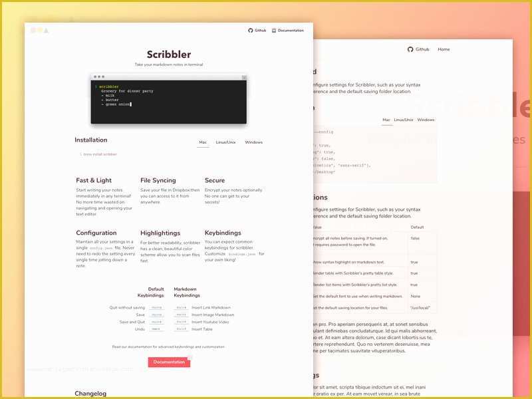Select Mac tab in back documentation window
532x399 pixels.
386,120
